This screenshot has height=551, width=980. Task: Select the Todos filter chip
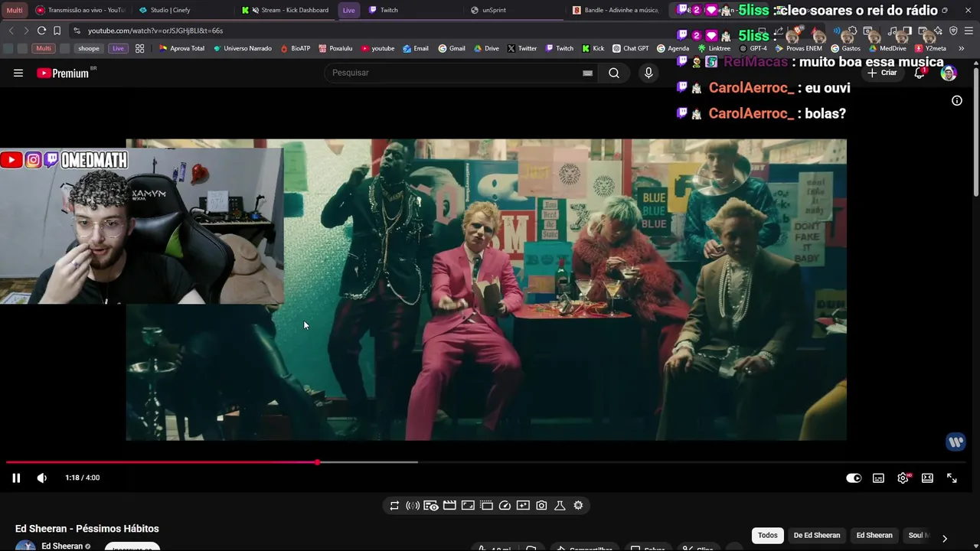(x=768, y=536)
